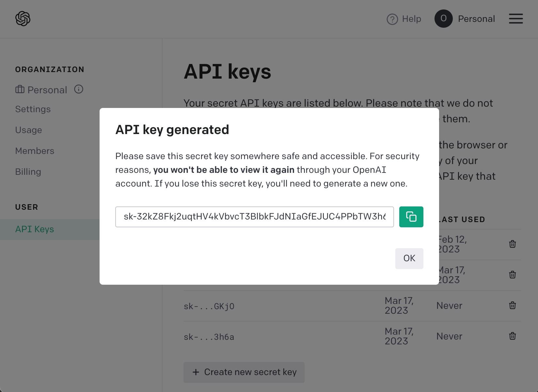Image resolution: width=538 pixels, height=392 pixels.
Task: Copy the generated API key
Action: (411, 217)
